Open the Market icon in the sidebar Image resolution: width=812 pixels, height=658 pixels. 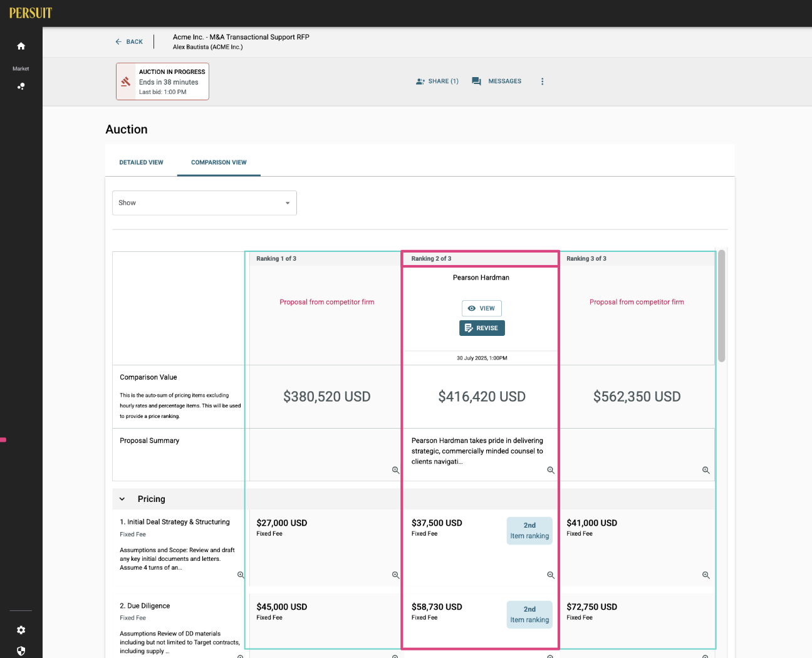[x=21, y=86]
